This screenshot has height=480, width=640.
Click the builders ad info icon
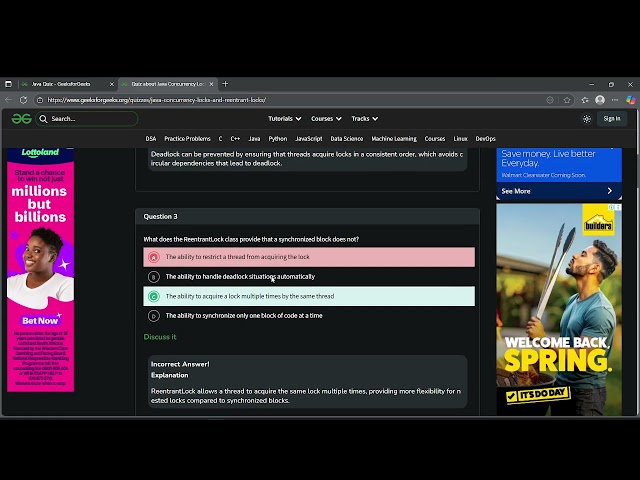tap(611, 207)
